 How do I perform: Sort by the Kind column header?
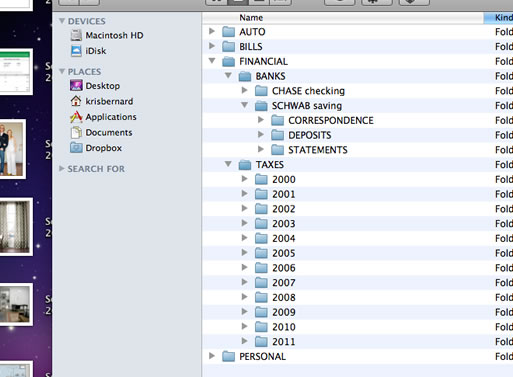498,18
